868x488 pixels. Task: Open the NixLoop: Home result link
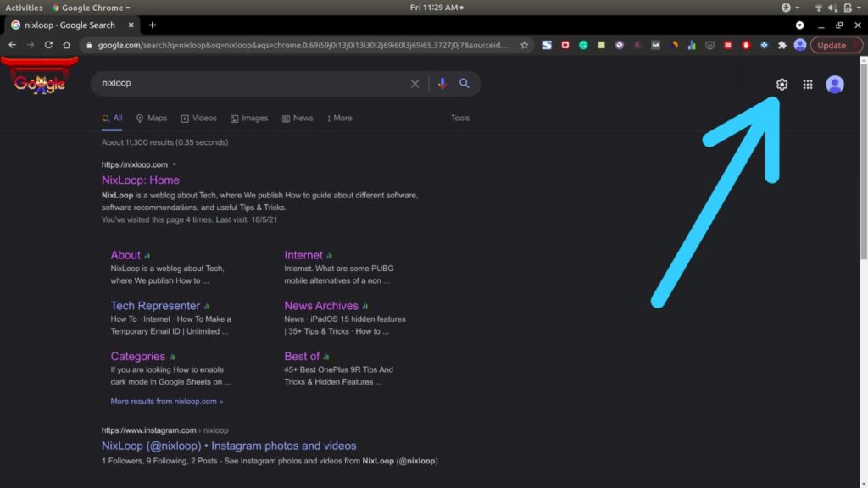click(x=140, y=180)
